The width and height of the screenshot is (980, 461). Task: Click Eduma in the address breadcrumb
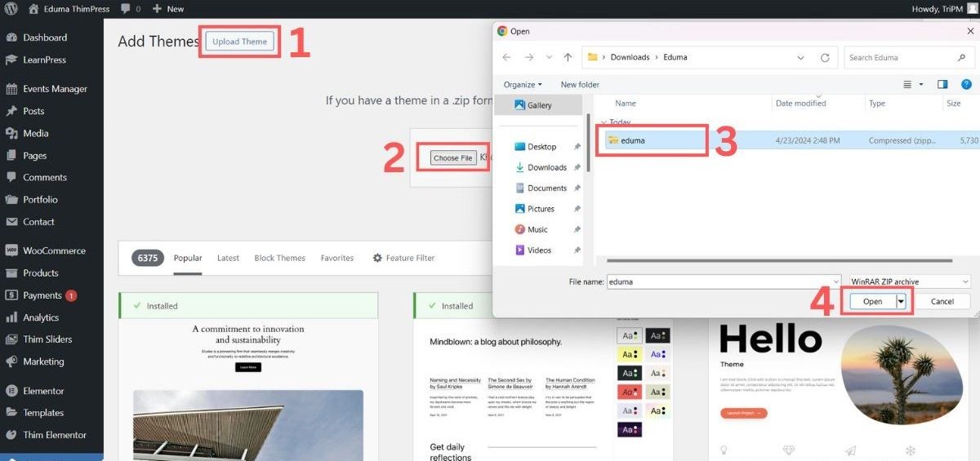[x=675, y=57]
